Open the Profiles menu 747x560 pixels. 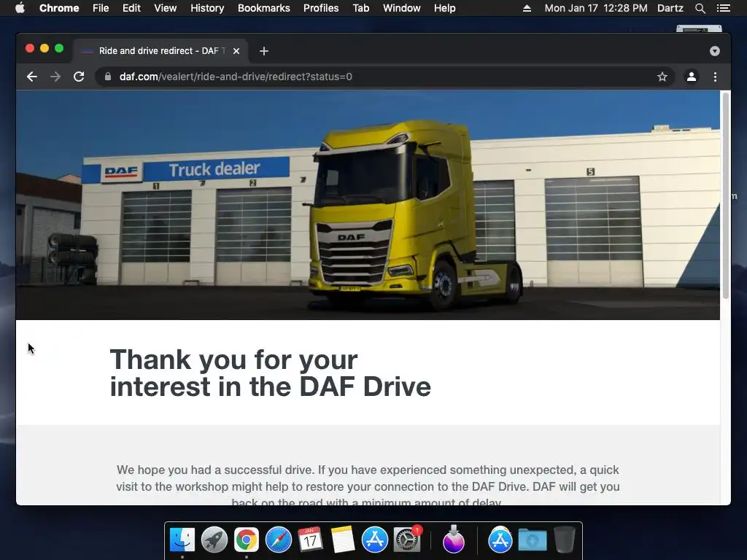coord(321,8)
